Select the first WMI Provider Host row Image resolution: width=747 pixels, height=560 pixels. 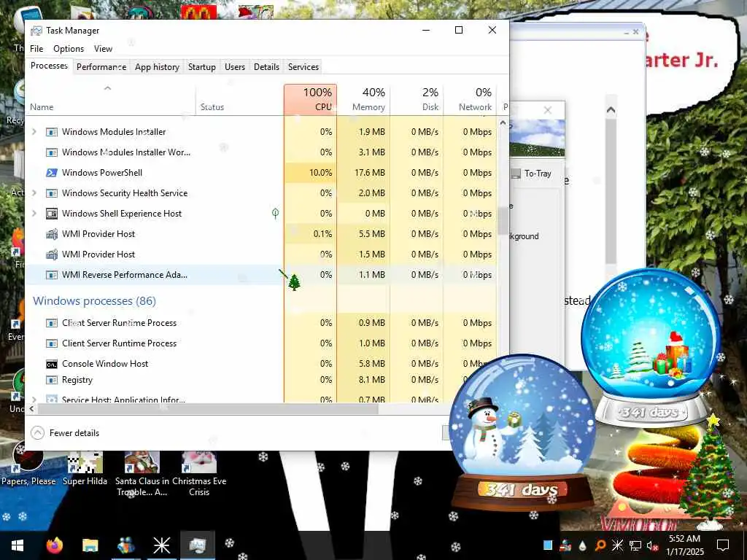click(261, 234)
